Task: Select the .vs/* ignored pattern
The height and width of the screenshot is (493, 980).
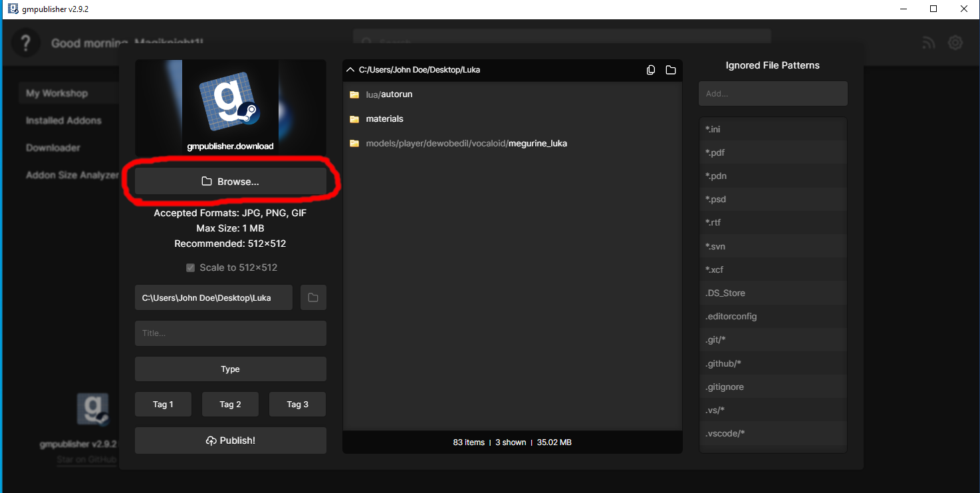Action: coord(773,410)
